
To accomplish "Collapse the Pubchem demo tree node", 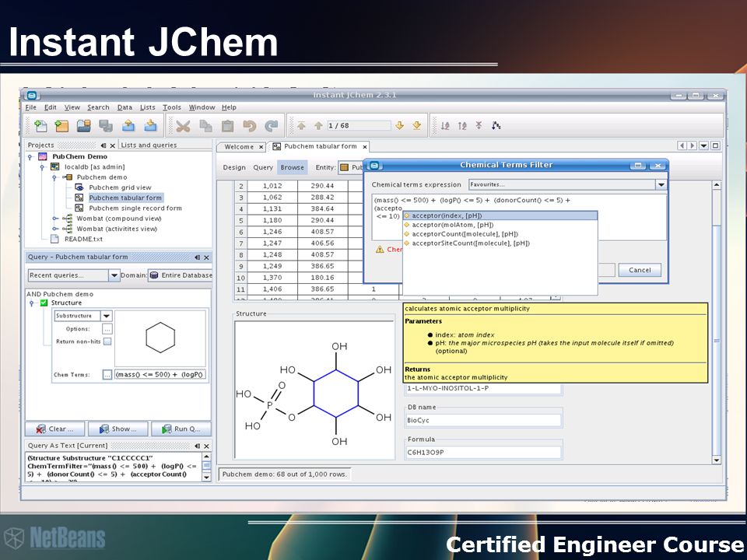I will (x=54, y=177).
